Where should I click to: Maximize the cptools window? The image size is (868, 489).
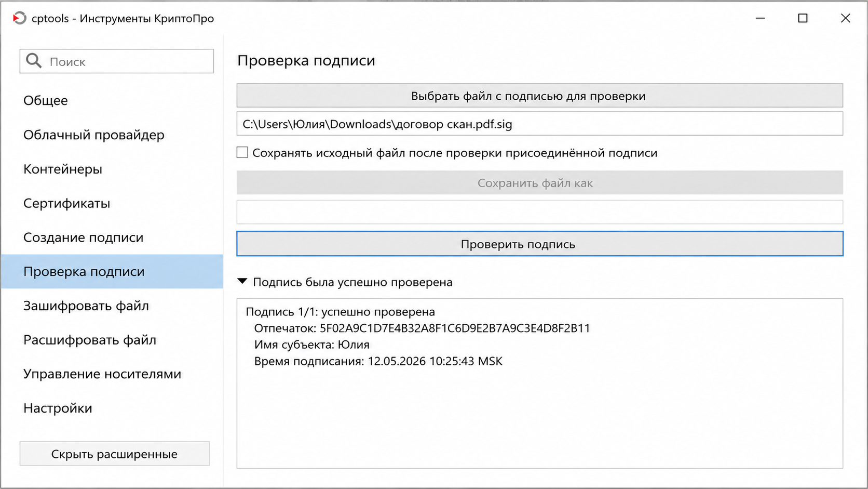click(x=803, y=18)
